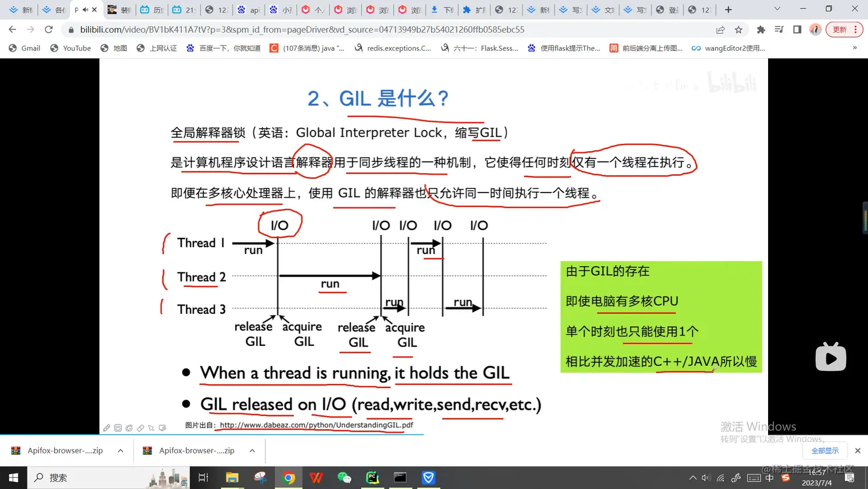Screen dimensions: 868x489
Task: Go back with the browser back arrow
Action: [13, 29]
